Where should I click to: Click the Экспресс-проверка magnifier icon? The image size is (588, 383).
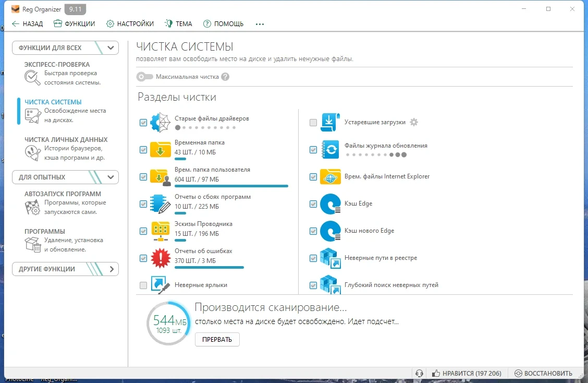point(32,78)
